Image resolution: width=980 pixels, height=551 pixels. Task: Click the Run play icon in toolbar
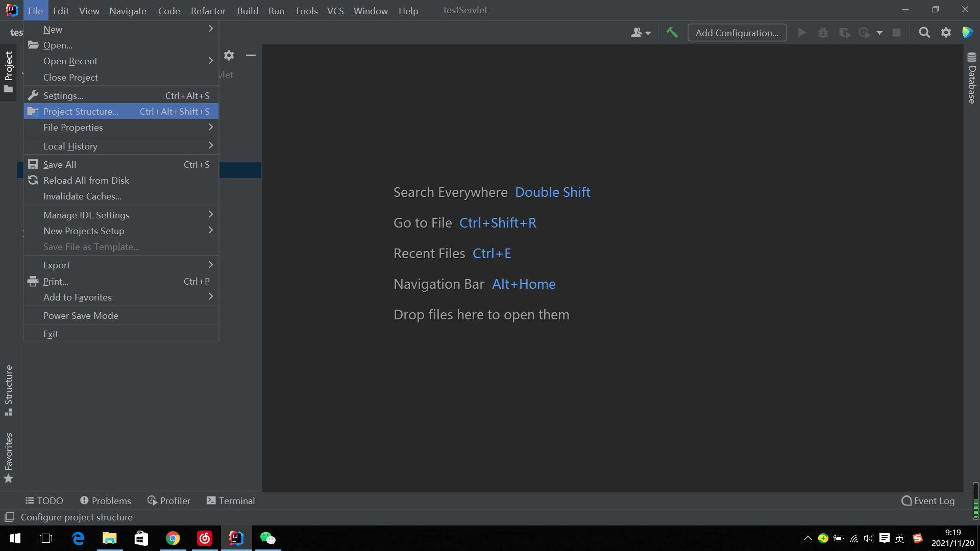802,33
